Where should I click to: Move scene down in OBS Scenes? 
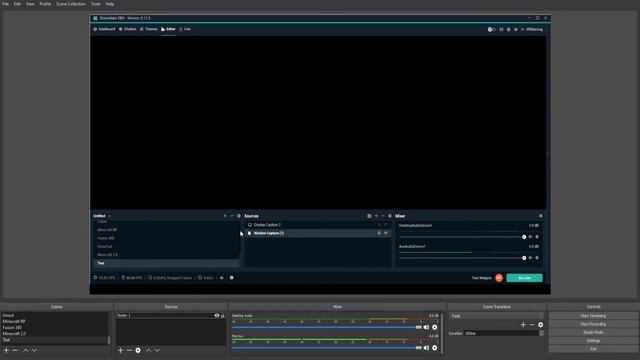point(34,350)
